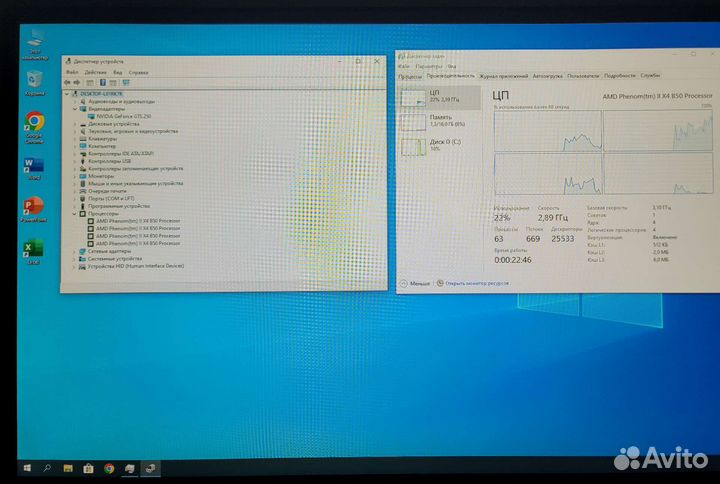The height and width of the screenshot is (484, 720).
Task: Expand Аудиовходы и аудиовыходы category
Action: tap(75, 101)
